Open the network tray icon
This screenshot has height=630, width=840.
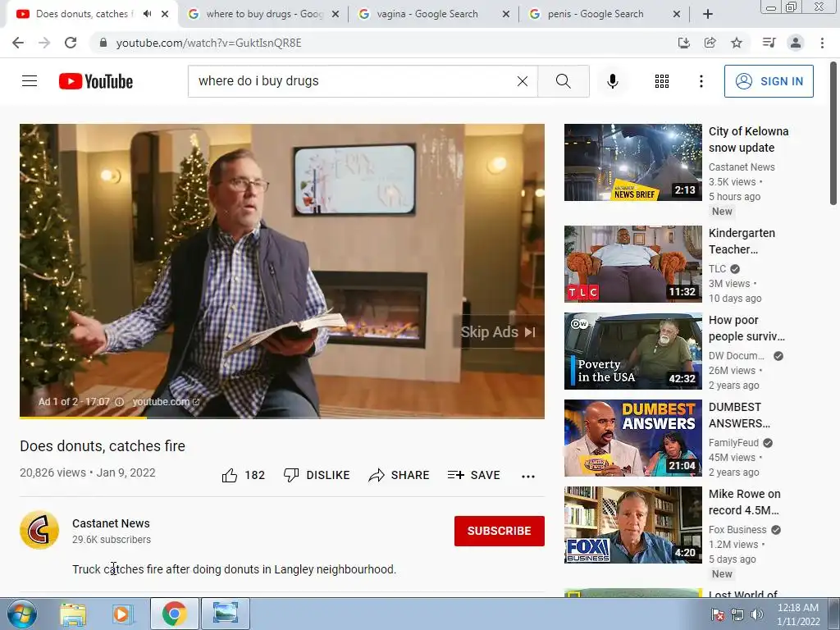[737, 614]
